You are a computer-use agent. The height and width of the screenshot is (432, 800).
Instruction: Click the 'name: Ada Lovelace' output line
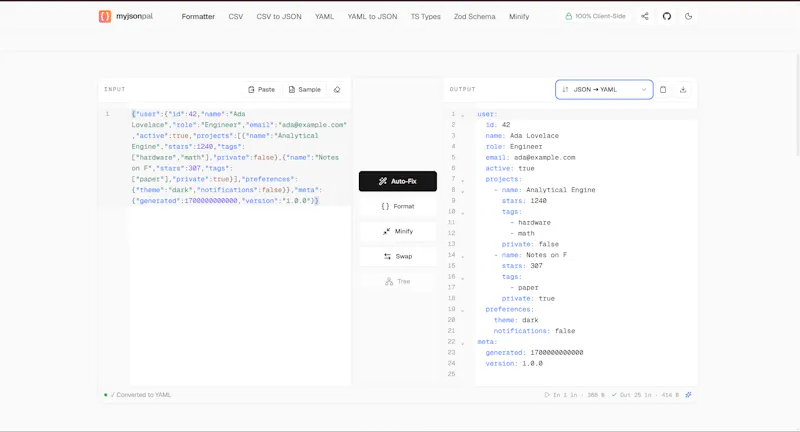click(x=522, y=136)
